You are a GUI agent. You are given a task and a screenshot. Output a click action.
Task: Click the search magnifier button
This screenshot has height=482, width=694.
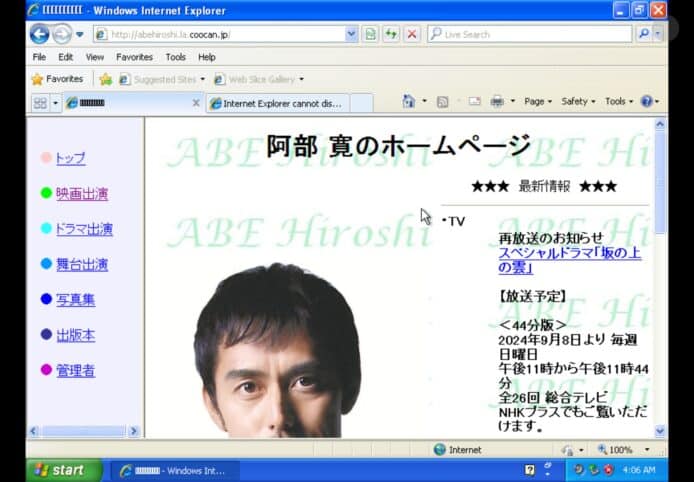point(644,34)
